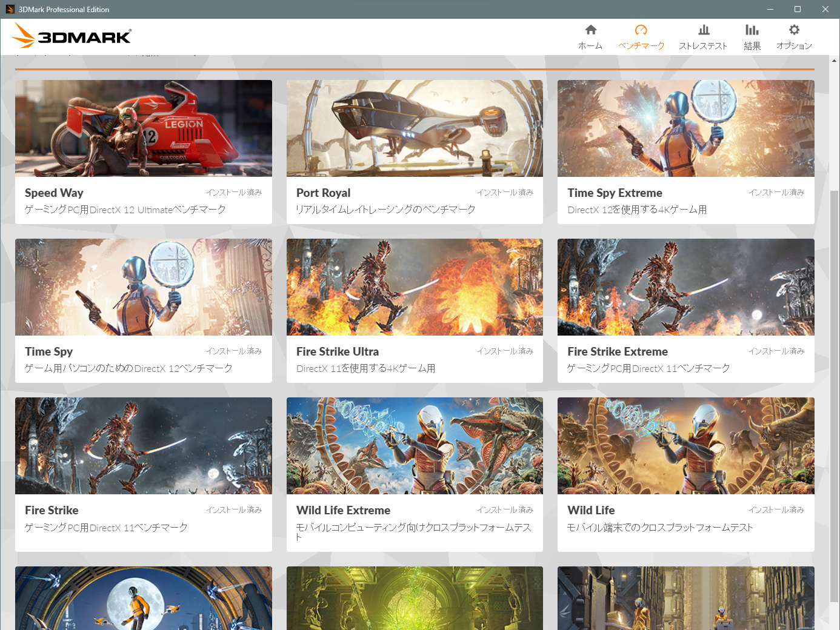
Task: Click the Port Royal インストール済み status
Action: tap(505, 193)
